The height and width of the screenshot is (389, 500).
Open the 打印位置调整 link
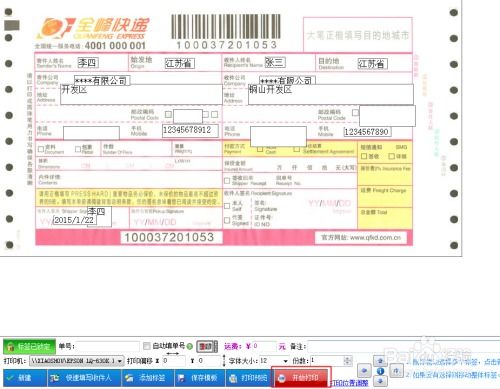click(x=349, y=383)
